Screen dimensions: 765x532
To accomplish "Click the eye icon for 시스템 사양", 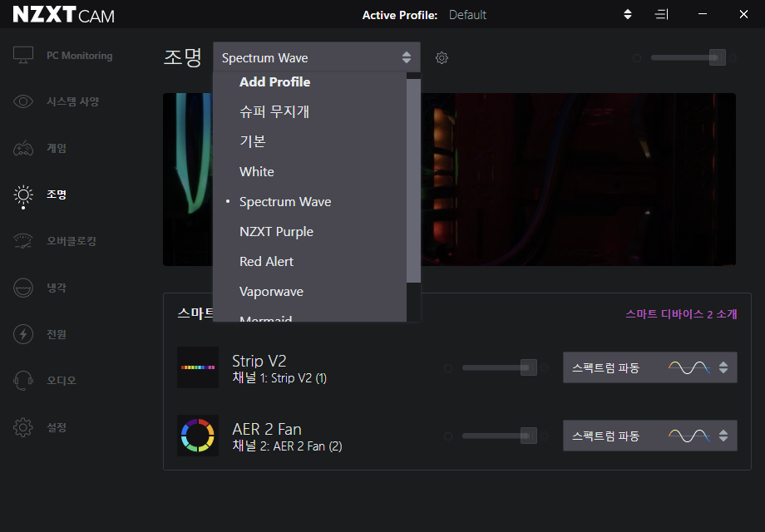I will [x=23, y=101].
